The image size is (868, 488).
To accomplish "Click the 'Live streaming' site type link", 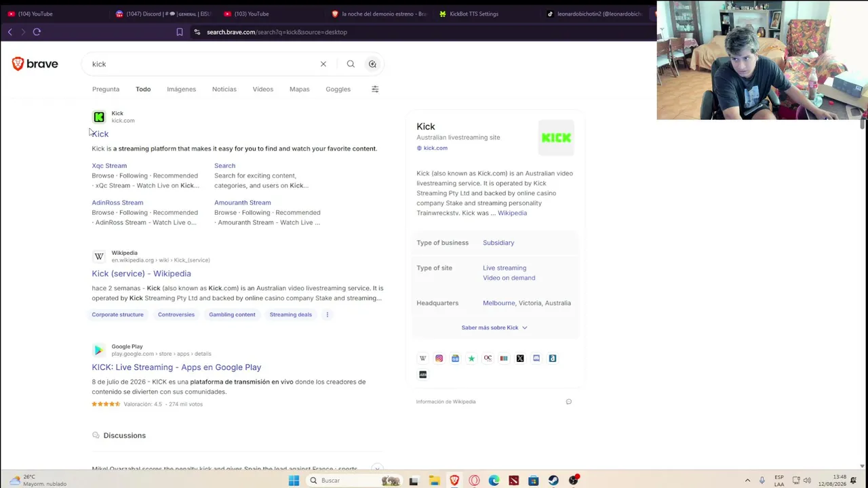I will (x=505, y=268).
